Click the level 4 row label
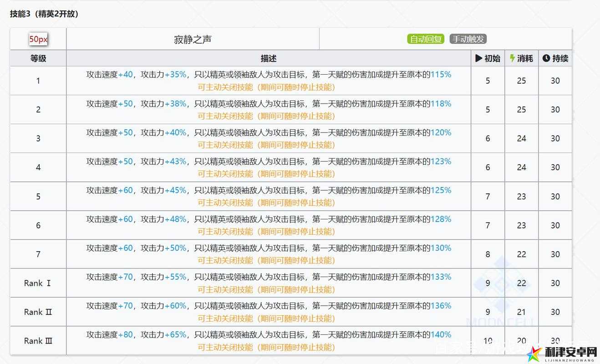Viewport: 600px width, 364px height. click(x=38, y=167)
